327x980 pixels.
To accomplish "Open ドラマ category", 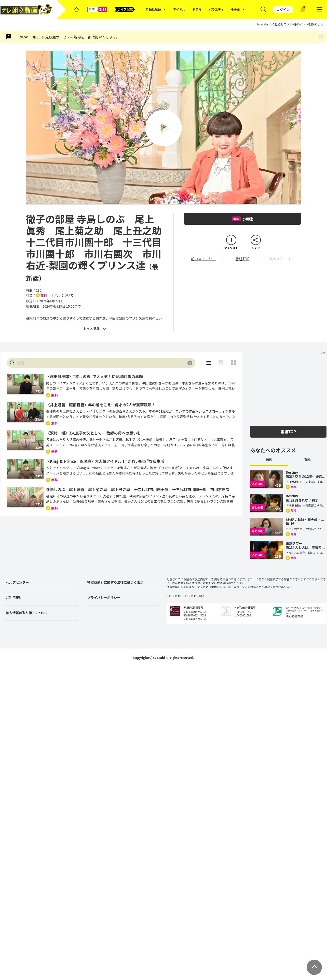I will click(x=197, y=9).
